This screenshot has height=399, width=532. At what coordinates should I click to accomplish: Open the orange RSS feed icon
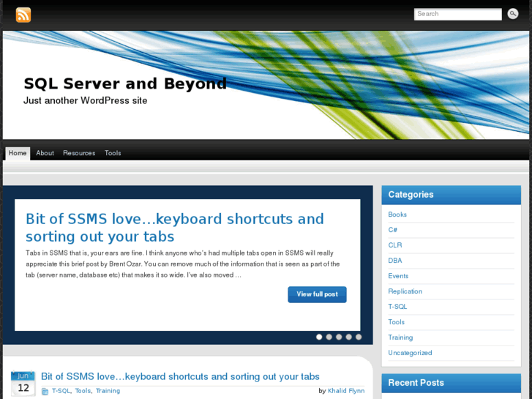23,15
